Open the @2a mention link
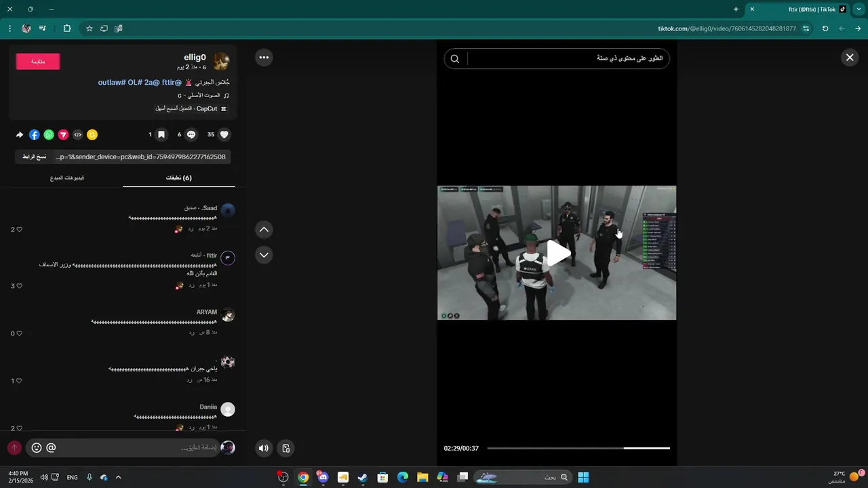The width and height of the screenshot is (868, 488). pos(152,83)
